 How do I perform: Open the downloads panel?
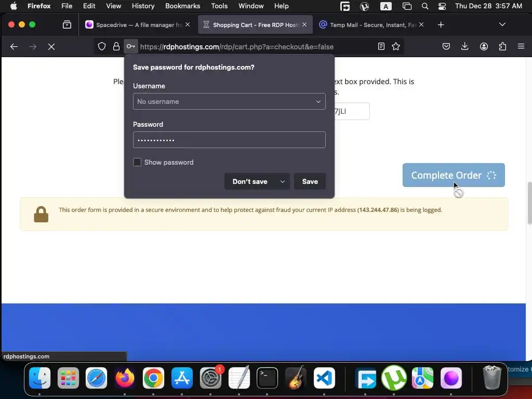(x=465, y=46)
